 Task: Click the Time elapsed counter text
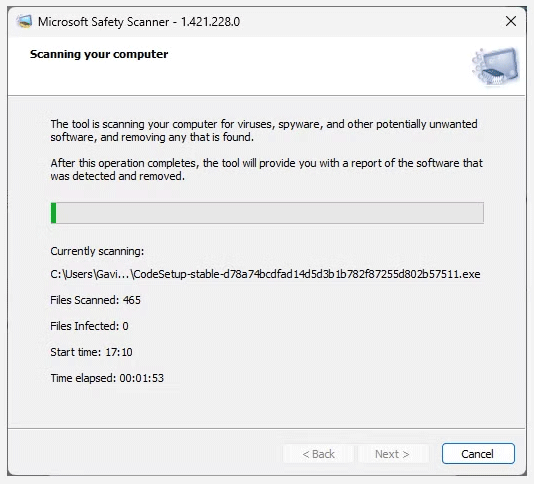107,378
